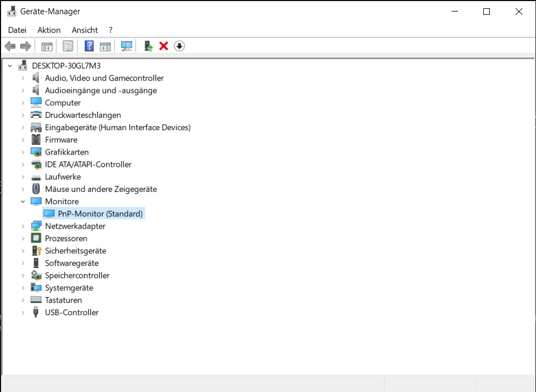The height and width of the screenshot is (392, 536).
Task: Select Mäuse und andere Zeigegeräte label
Action: 101,189
